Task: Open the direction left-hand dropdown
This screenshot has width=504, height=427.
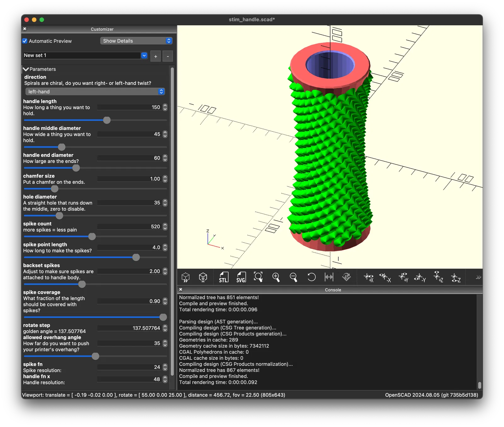Action: pos(95,92)
